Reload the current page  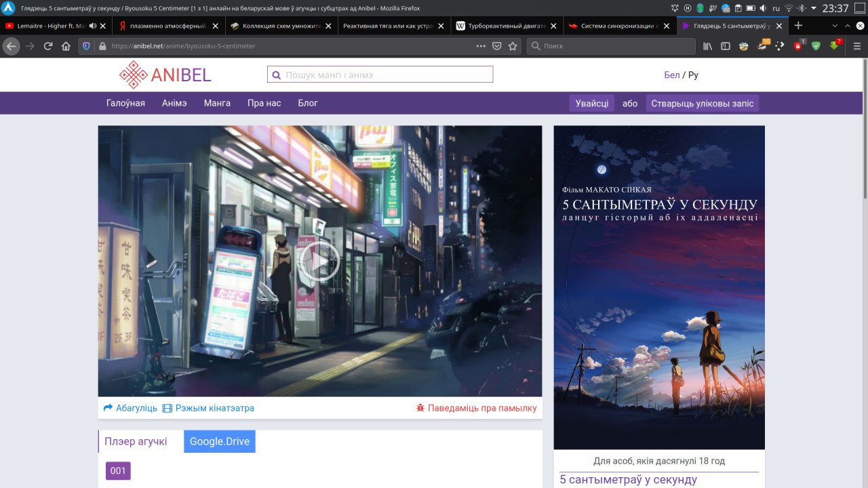point(48,46)
